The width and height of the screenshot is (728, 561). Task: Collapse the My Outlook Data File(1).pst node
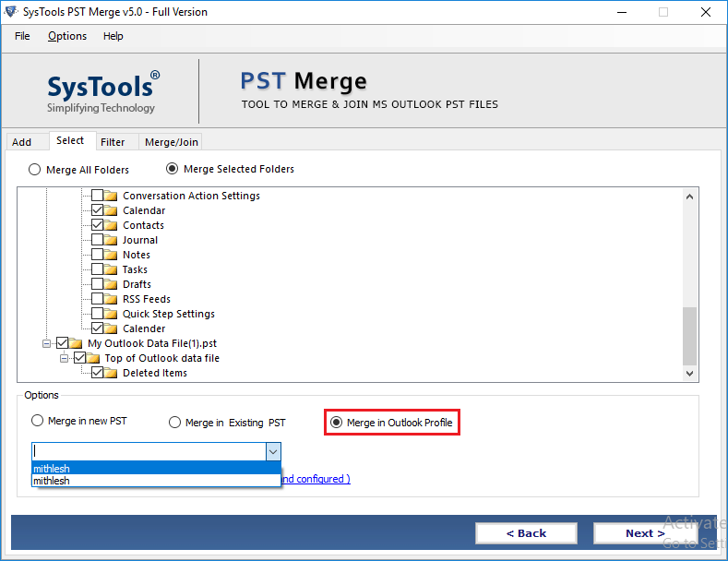coord(46,343)
